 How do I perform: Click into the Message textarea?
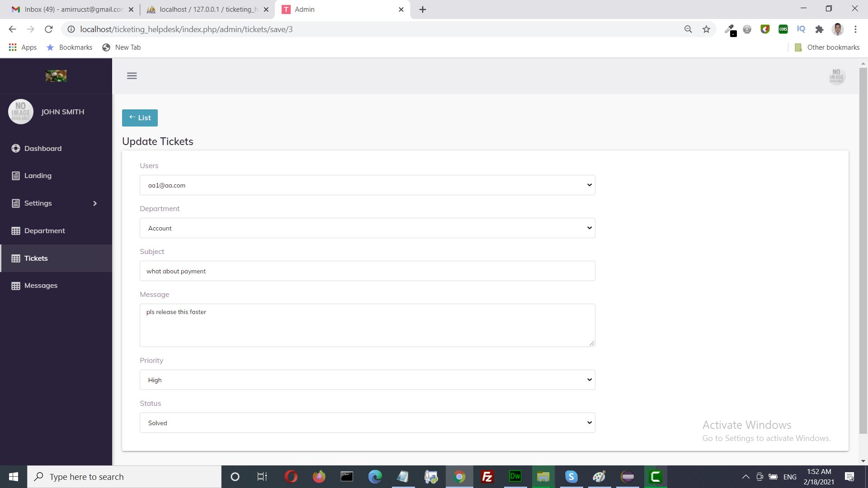pos(367,325)
